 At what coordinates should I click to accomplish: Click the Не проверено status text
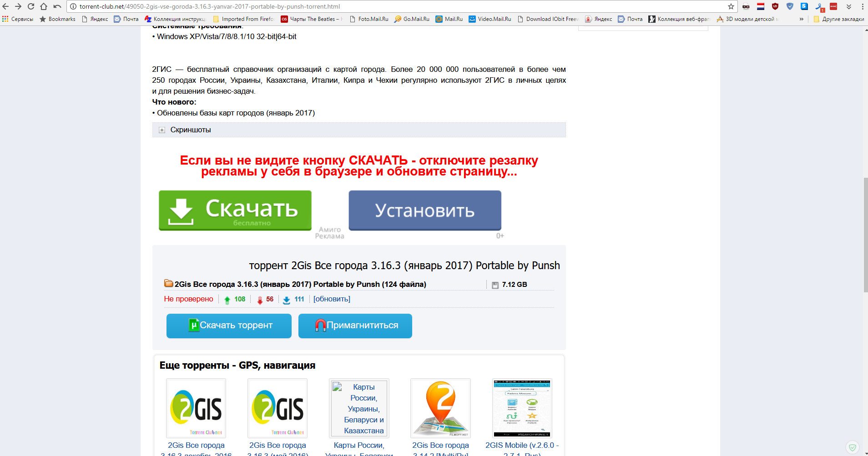click(188, 299)
